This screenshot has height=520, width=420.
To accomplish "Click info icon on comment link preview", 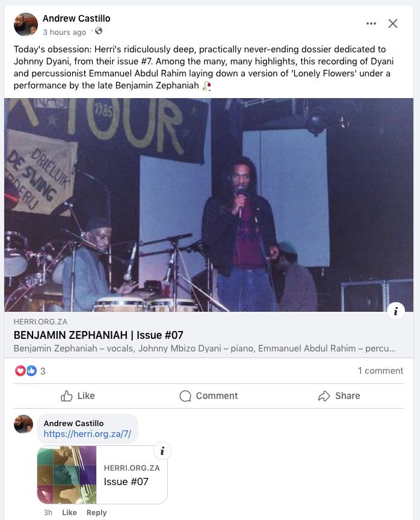I will (x=162, y=451).
